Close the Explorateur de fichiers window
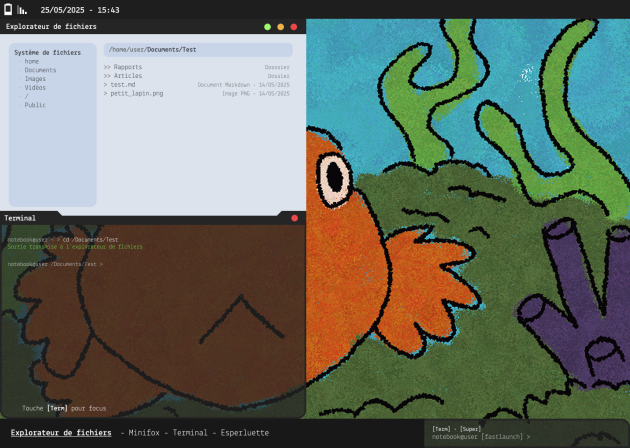Viewport: 630px width, 448px height. pyautogui.click(x=294, y=27)
